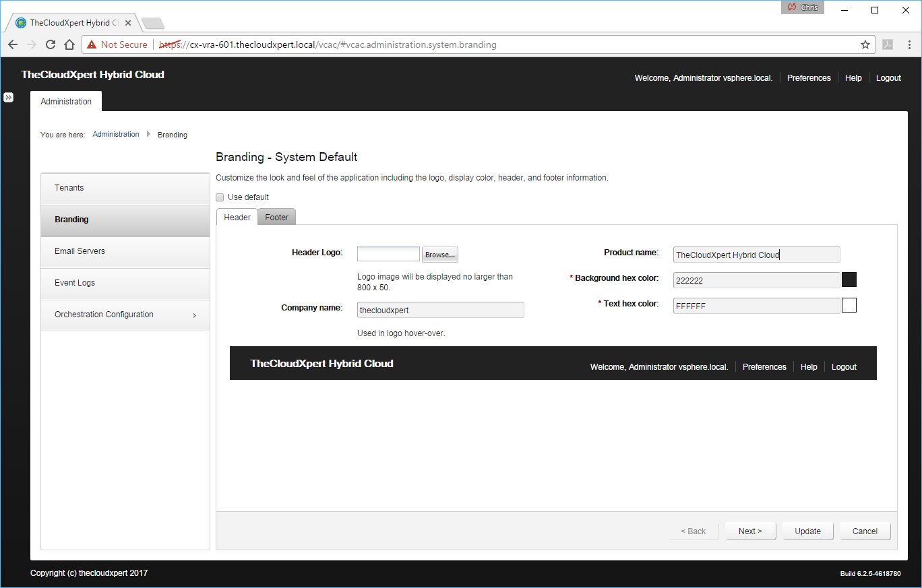Image resolution: width=922 pixels, height=588 pixels.
Task: Open the Administration tab
Action: (x=66, y=102)
